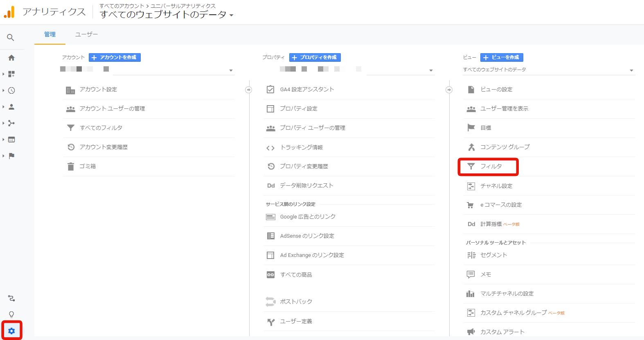Click the 目標 flag icon in the view column
Image resolution: width=644 pixels, height=340 pixels.
(x=471, y=128)
